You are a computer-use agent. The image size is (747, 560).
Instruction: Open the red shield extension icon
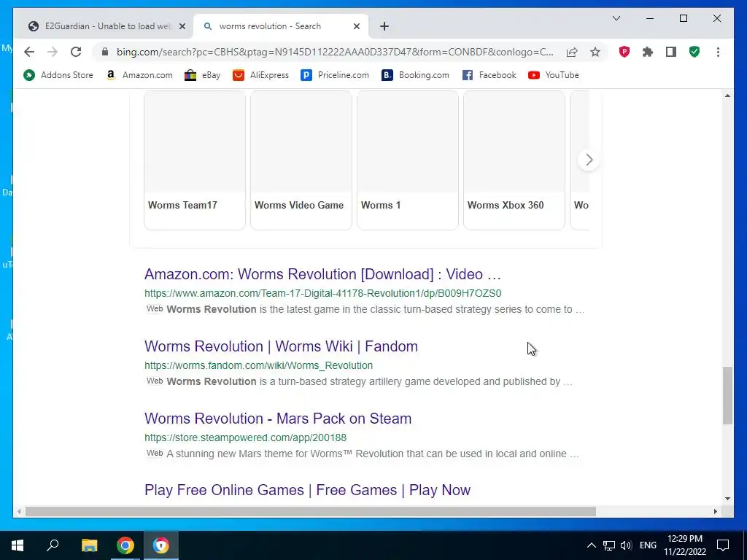(x=624, y=52)
